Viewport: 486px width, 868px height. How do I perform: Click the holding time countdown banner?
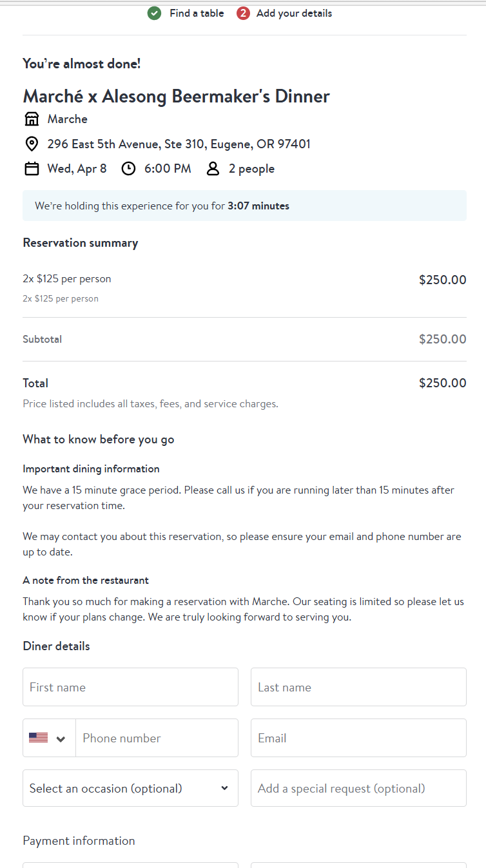click(244, 206)
